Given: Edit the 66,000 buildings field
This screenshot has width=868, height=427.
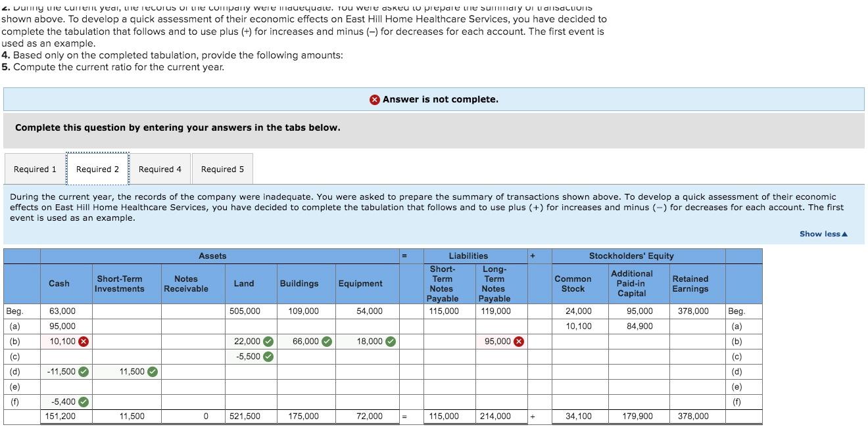Looking at the screenshot, I should 305,342.
